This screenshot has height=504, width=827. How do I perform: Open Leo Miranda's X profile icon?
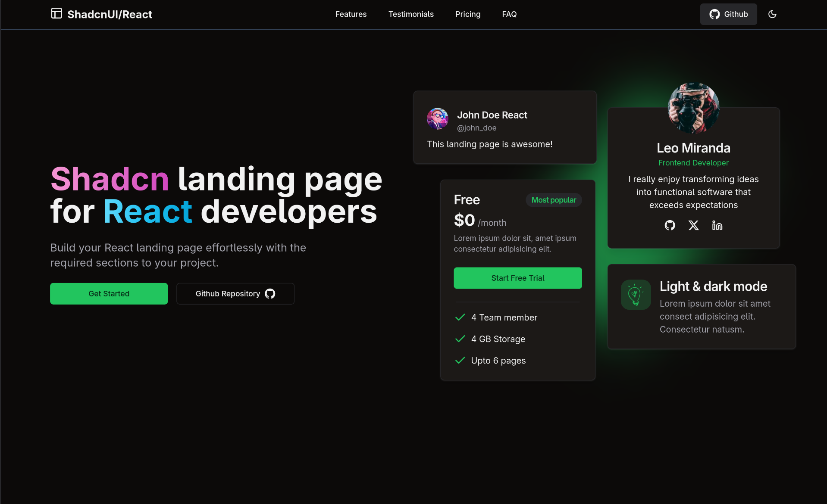[693, 225]
